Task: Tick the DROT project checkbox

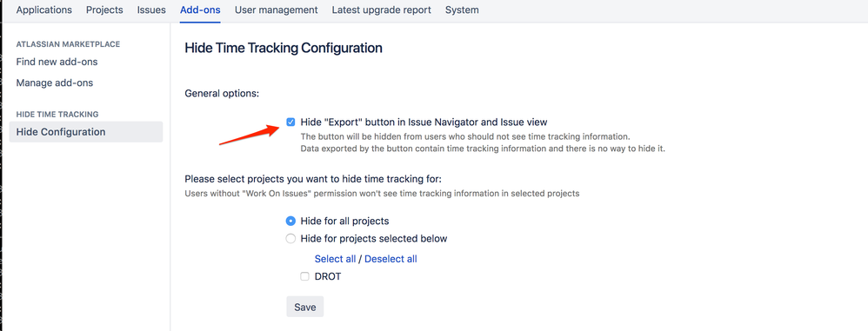Action: [x=304, y=276]
